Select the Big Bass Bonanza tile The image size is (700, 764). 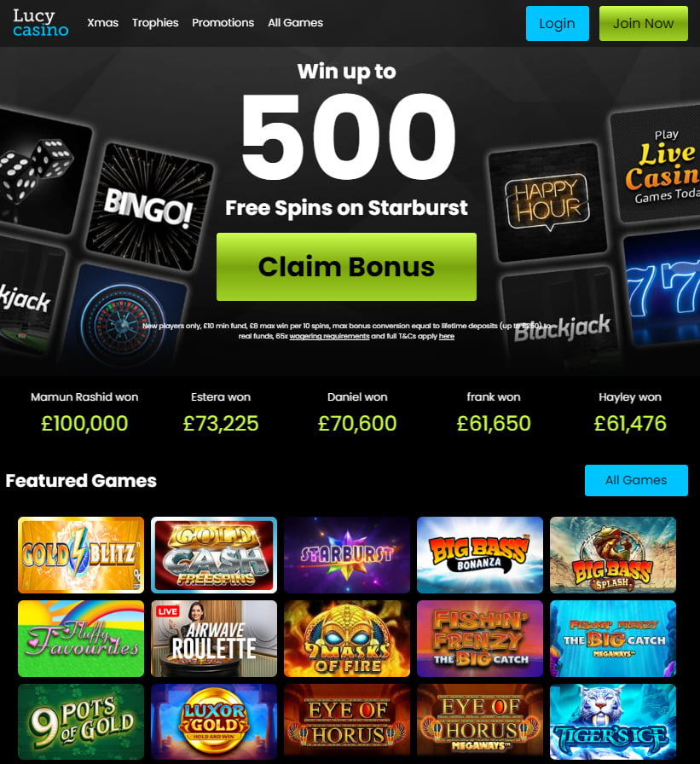[x=480, y=555]
